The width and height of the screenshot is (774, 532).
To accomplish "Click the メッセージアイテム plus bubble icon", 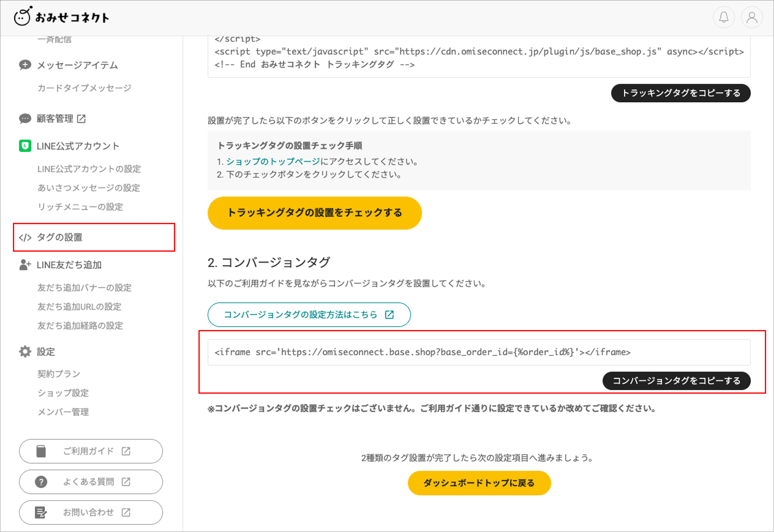I will pyautogui.click(x=25, y=65).
